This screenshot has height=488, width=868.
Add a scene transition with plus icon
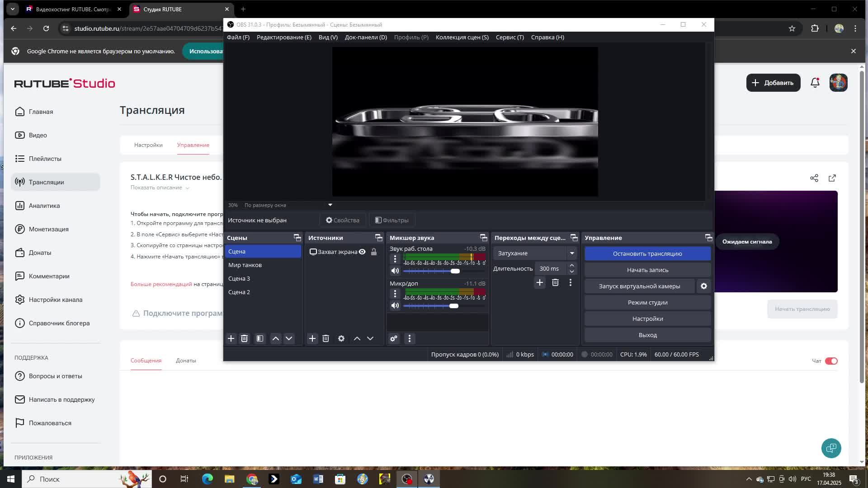click(x=539, y=282)
